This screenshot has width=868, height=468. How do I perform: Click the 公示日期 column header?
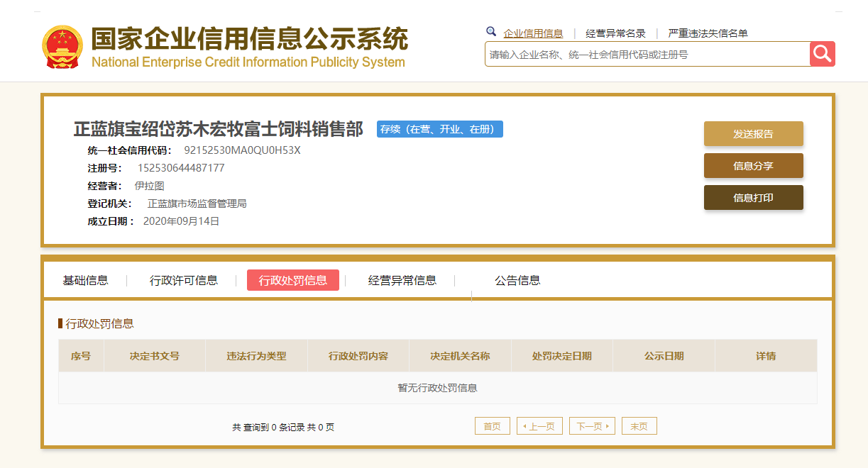[664, 356]
